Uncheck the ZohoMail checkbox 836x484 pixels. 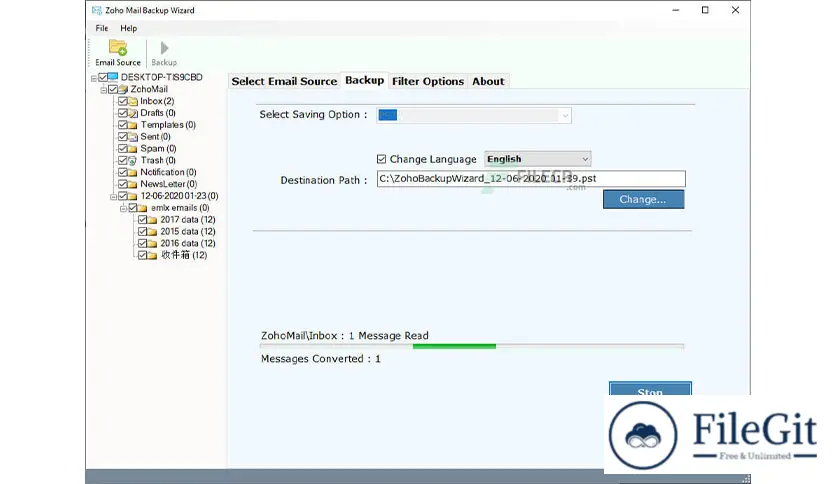tap(113, 89)
